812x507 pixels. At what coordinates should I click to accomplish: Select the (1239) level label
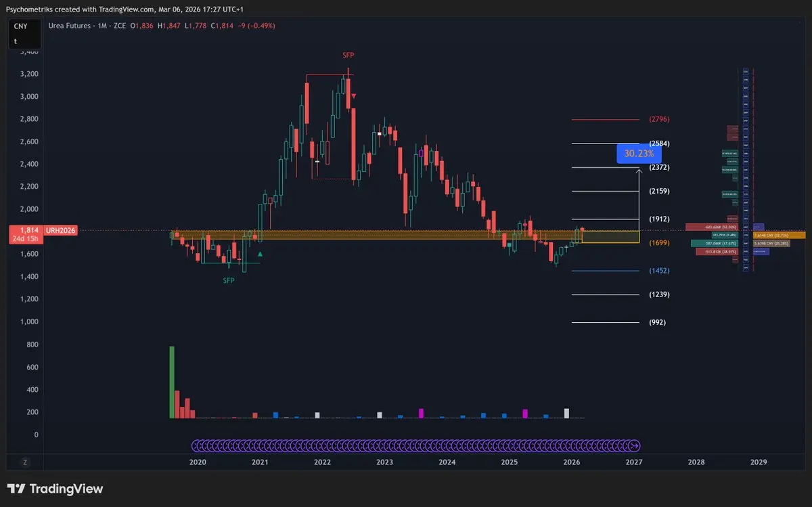click(x=658, y=294)
